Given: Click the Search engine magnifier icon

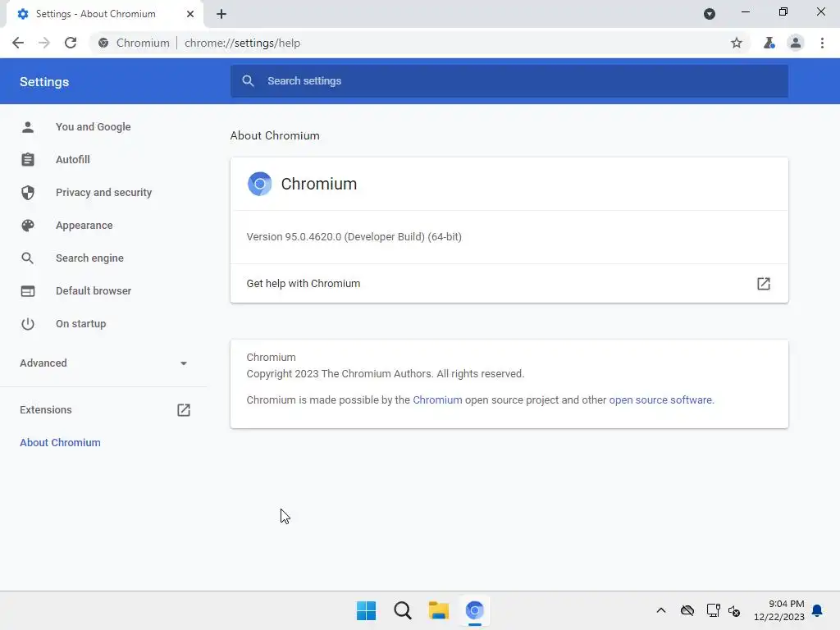Looking at the screenshot, I should (28, 258).
